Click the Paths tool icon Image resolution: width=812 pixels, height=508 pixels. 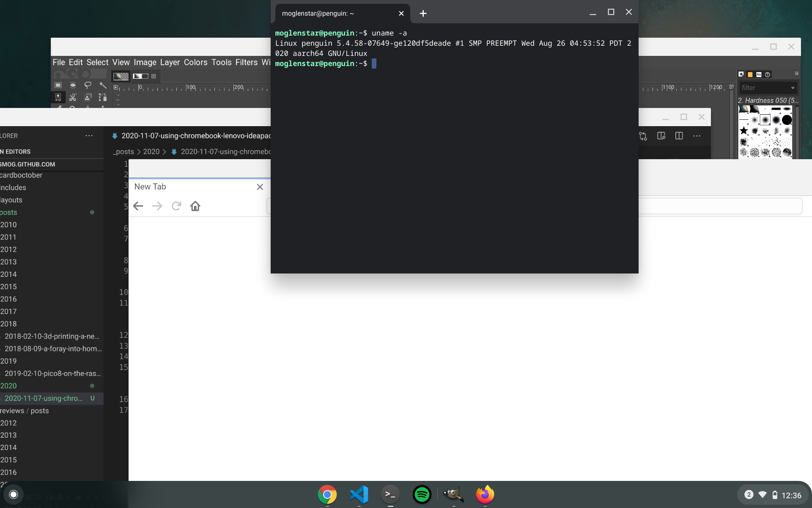click(102, 97)
